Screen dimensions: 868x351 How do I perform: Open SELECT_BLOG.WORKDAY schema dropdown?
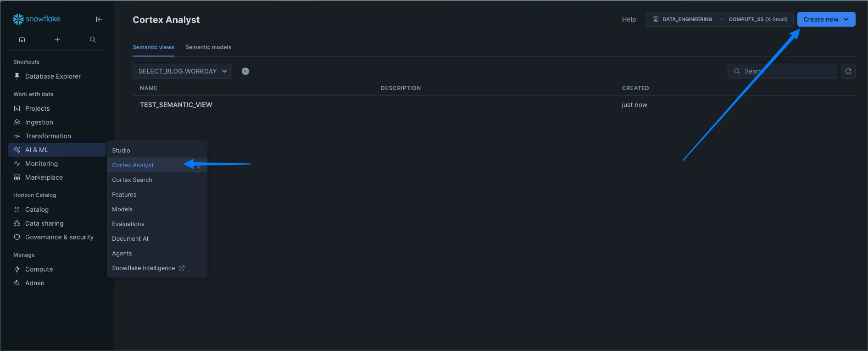[x=182, y=71]
